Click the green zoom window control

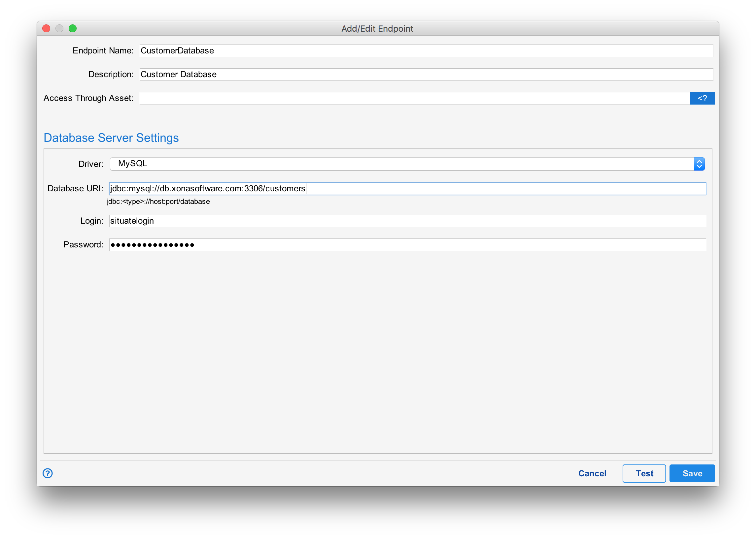click(x=73, y=28)
